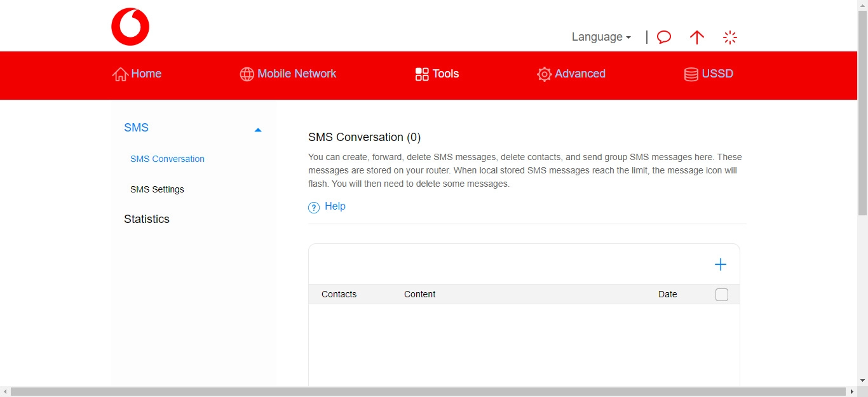Viewport: 868px width, 397px height.
Task: Click the globe icon for Mobile Network
Action: (247, 74)
